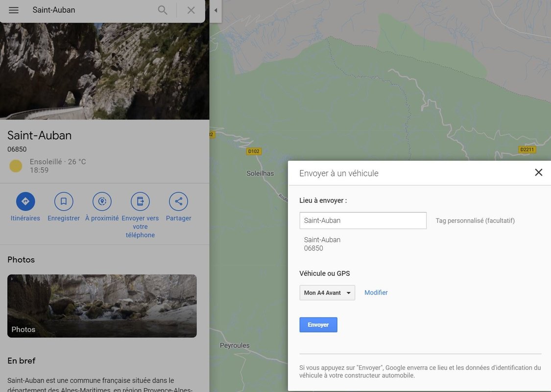Click the search magnifier icon
The width and height of the screenshot is (551, 392).
tap(163, 10)
